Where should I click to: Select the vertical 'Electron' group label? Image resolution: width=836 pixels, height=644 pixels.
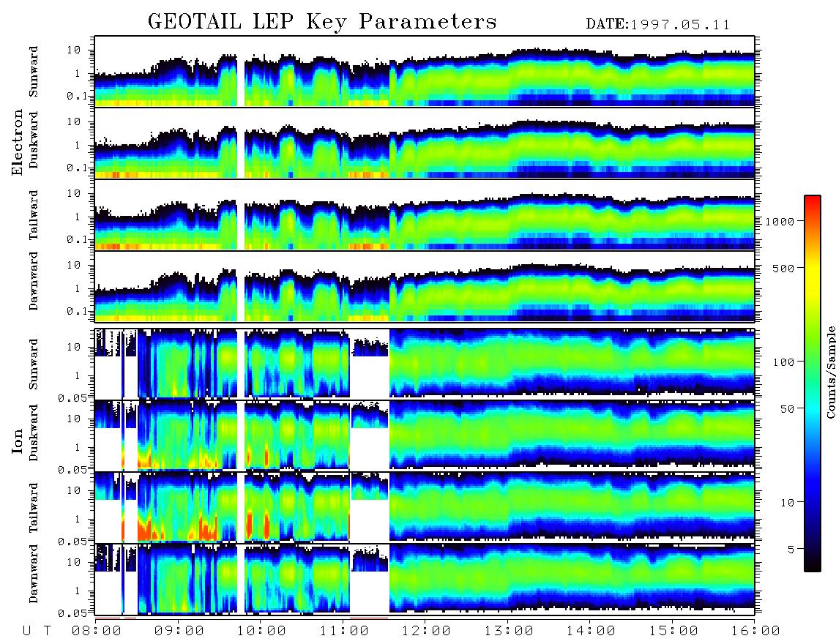(17, 142)
